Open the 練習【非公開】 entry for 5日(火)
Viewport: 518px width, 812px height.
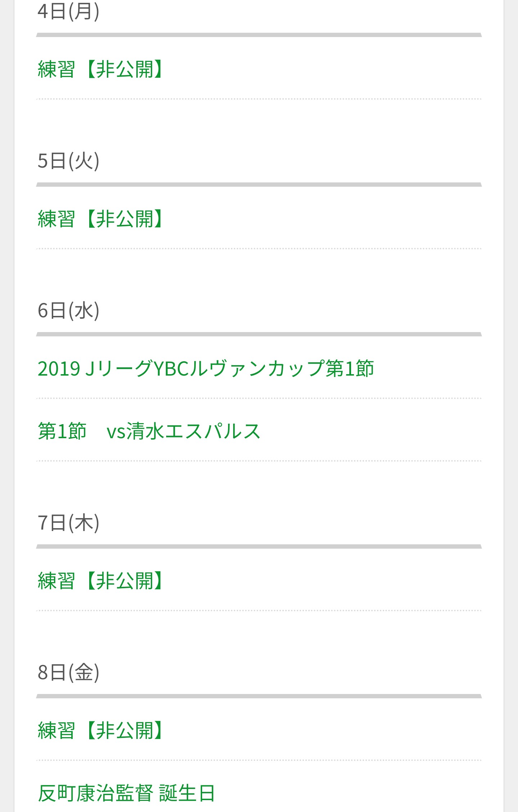(100, 219)
